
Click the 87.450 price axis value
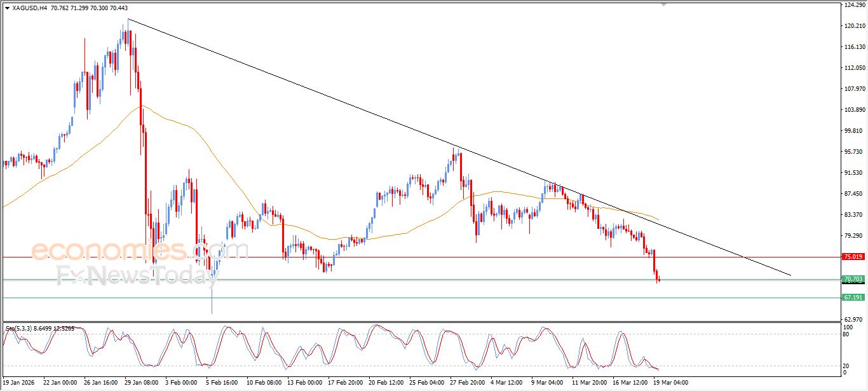tap(855, 194)
